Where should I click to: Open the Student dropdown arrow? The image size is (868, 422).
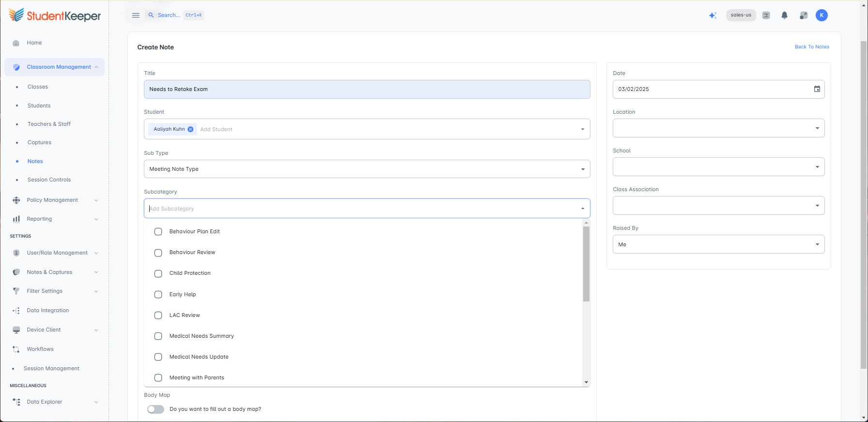point(583,129)
